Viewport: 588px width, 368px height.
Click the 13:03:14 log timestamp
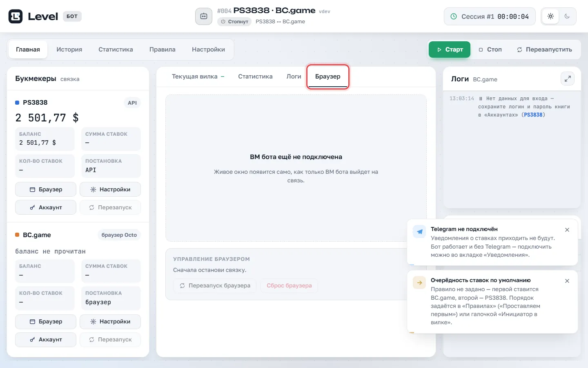tap(462, 99)
